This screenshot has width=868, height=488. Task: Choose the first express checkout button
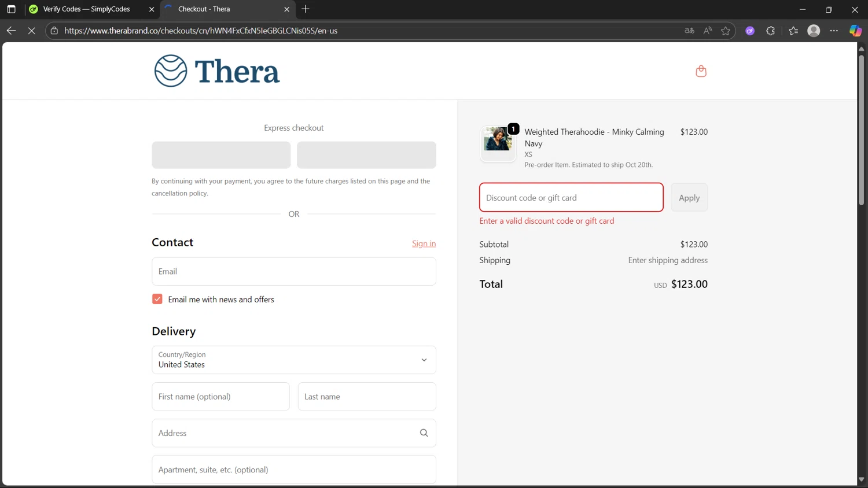[221, 155]
